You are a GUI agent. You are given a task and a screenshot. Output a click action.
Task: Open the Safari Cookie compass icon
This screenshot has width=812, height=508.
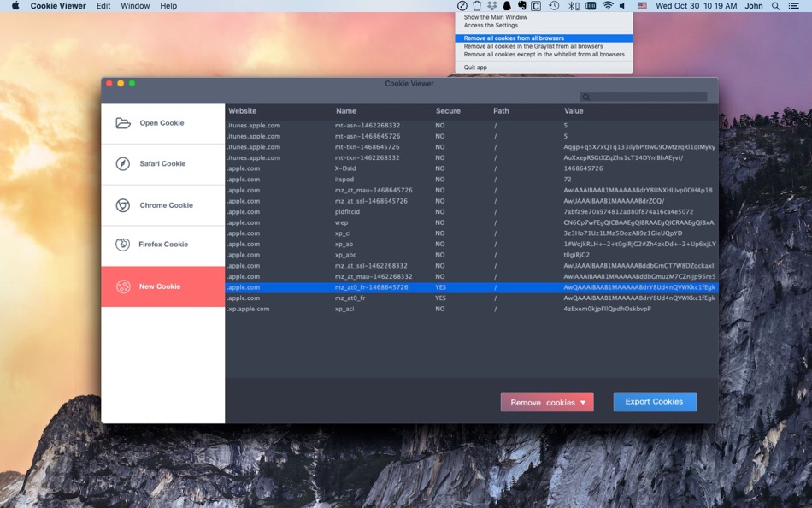[123, 164]
